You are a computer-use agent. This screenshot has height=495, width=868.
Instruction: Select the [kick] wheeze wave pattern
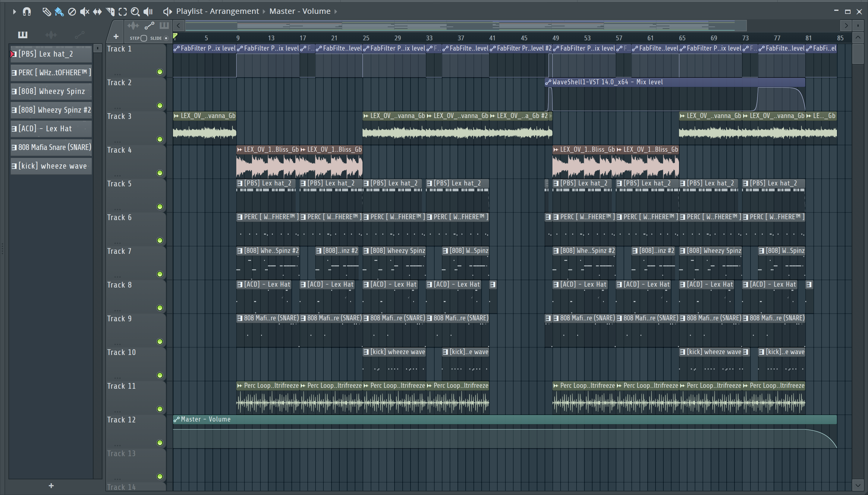(51, 166)
